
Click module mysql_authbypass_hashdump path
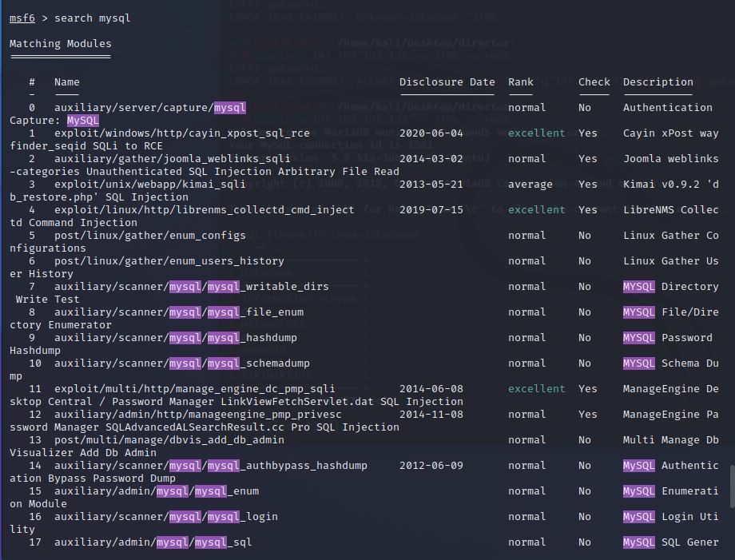click(211, 466)
